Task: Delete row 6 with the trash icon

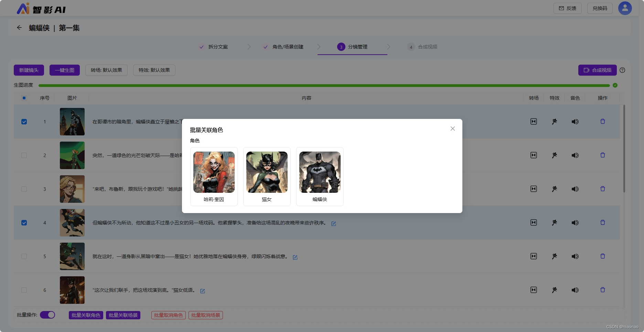Action: click(603, 290)
